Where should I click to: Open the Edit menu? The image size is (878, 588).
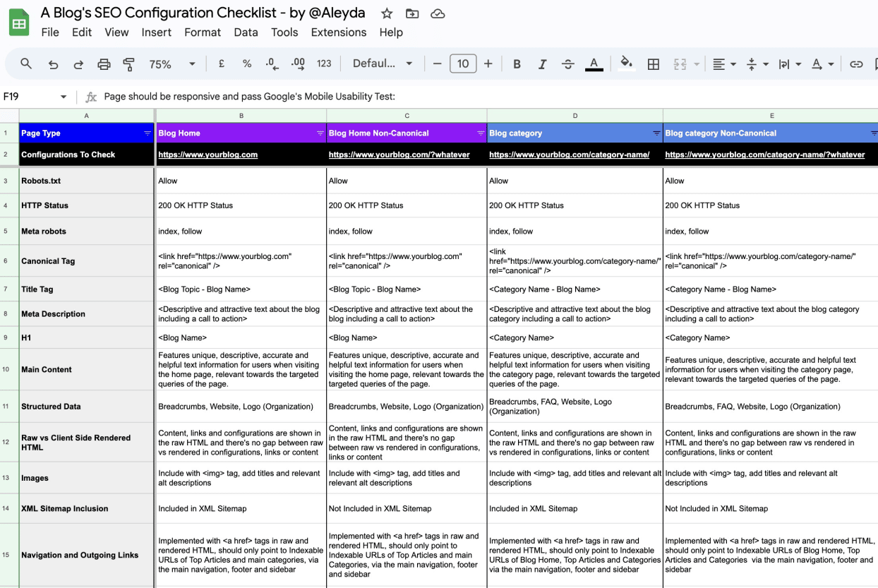click(x=82, y=32)
